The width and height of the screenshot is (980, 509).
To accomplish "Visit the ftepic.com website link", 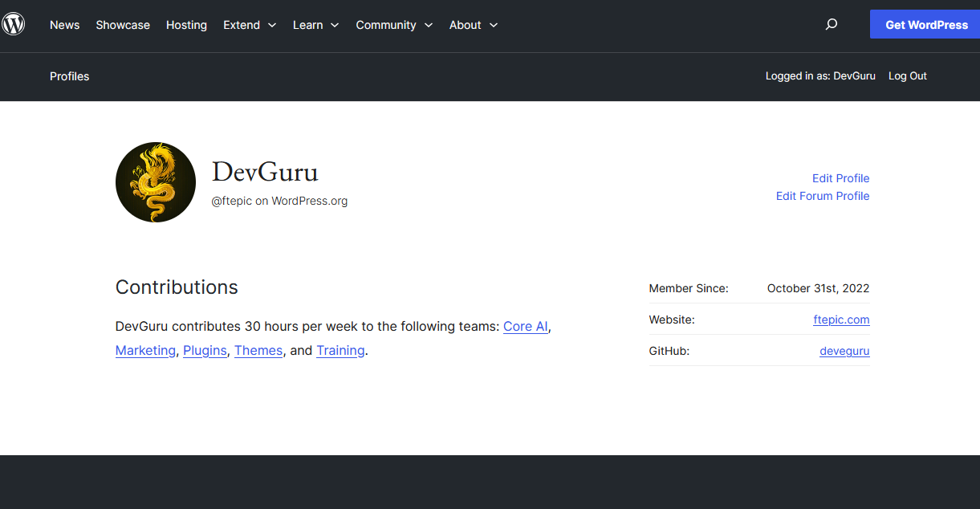I will coord(841,320).
